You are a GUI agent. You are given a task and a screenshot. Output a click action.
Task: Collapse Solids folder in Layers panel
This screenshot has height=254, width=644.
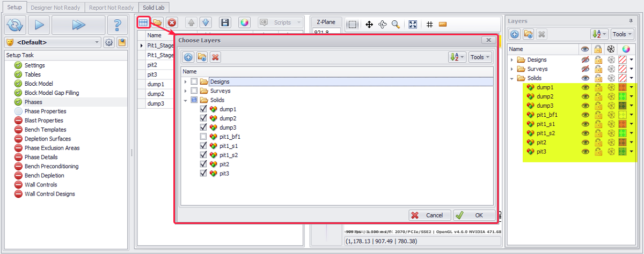(x=512, y=78)
